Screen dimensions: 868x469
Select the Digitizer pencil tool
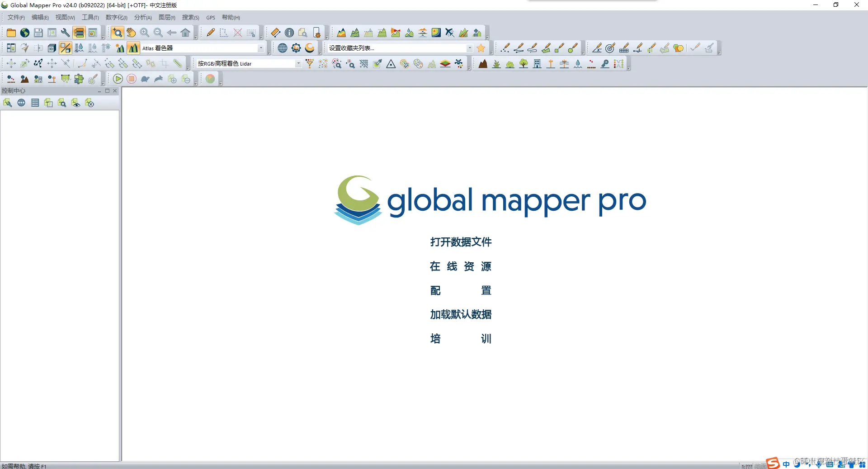click(210, 33)
